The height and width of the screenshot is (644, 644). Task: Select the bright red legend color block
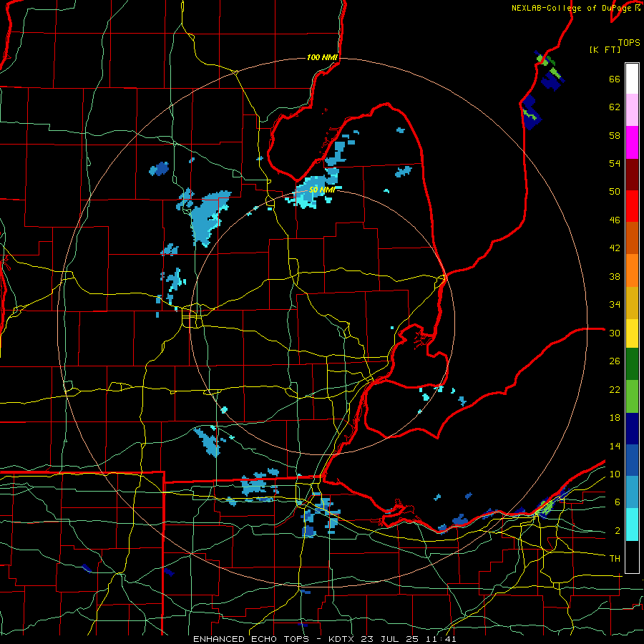point(632,206)
